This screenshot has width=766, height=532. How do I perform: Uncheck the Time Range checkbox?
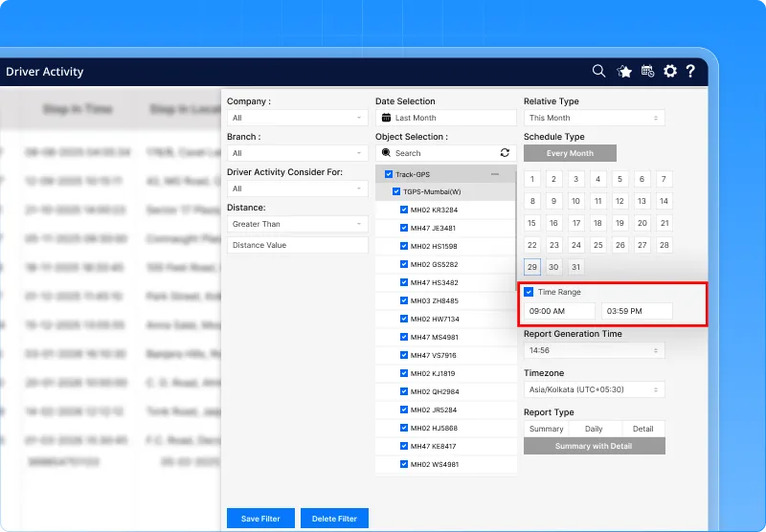tap(529, 292)
